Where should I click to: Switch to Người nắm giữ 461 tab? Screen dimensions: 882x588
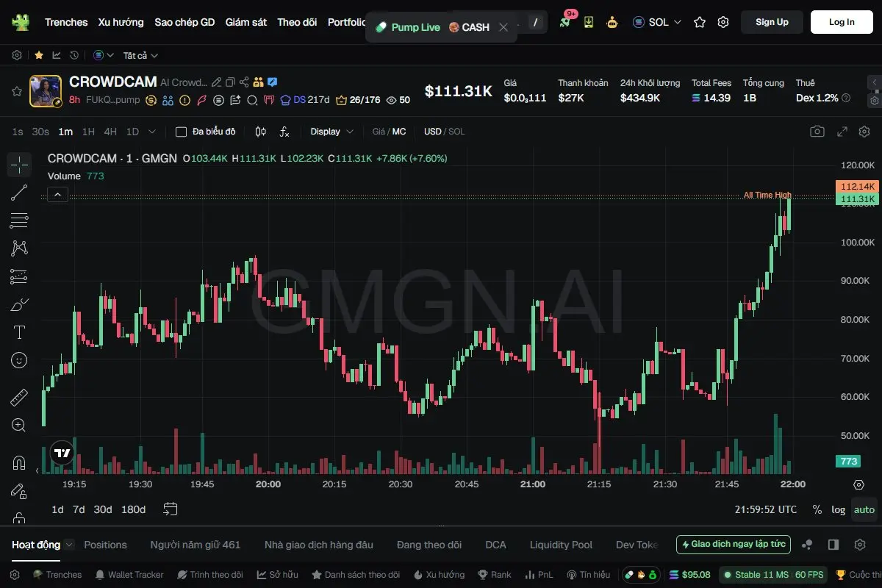tap(196, 545)
